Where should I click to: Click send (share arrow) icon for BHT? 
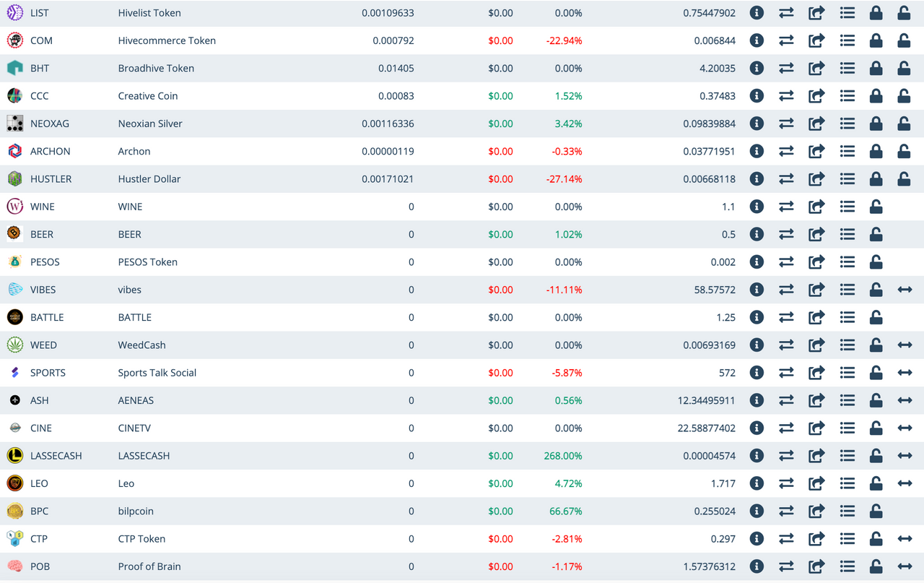[816, 69]
